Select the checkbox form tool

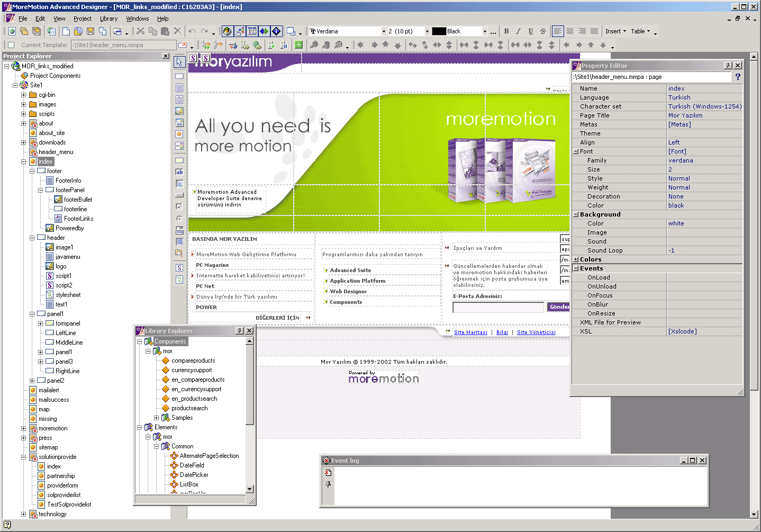[x=179, y=206]
